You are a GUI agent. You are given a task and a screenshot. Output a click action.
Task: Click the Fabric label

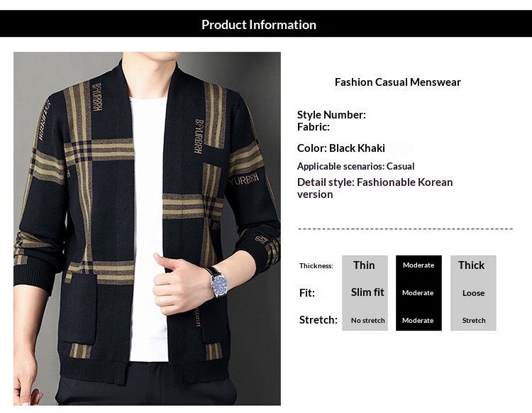point(314,127)
